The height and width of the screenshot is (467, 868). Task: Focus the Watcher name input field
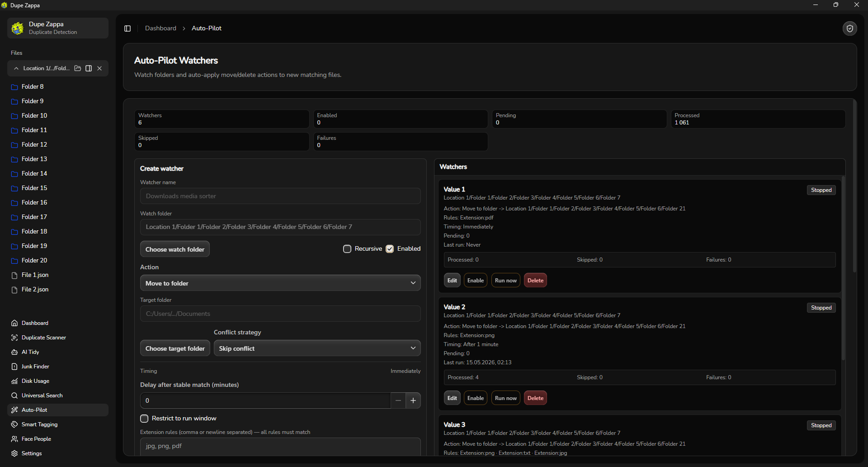[280, 196]
